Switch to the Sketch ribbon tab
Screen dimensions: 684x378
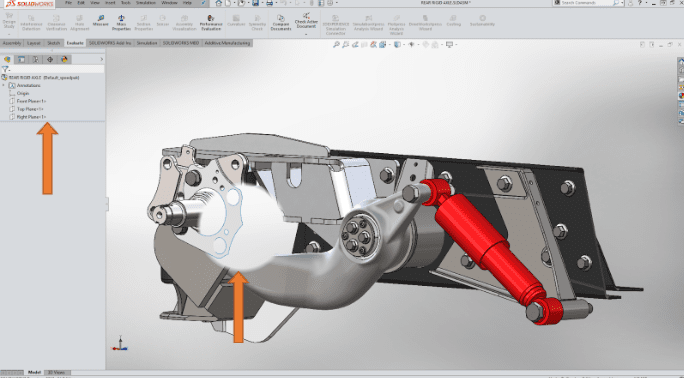[54, 43]
